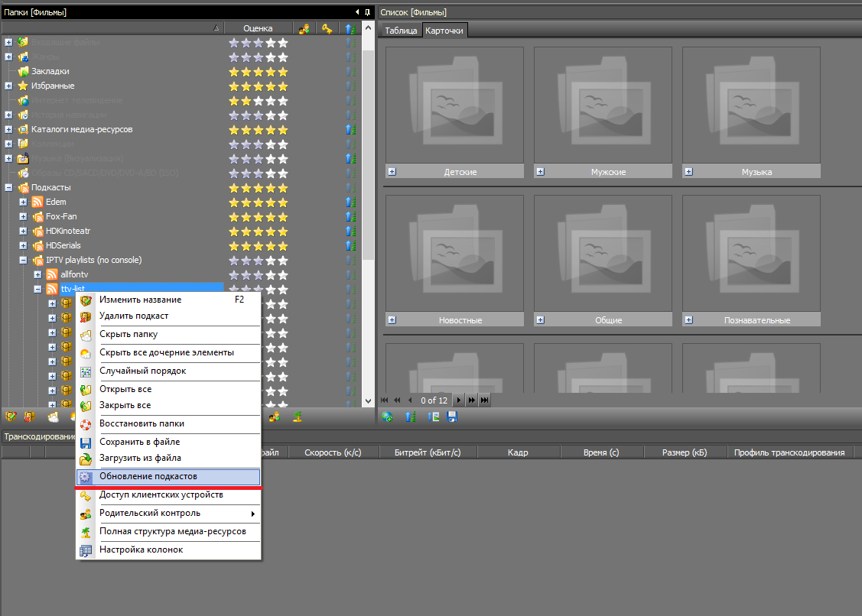Expand the Детские card group

point(392,172)
